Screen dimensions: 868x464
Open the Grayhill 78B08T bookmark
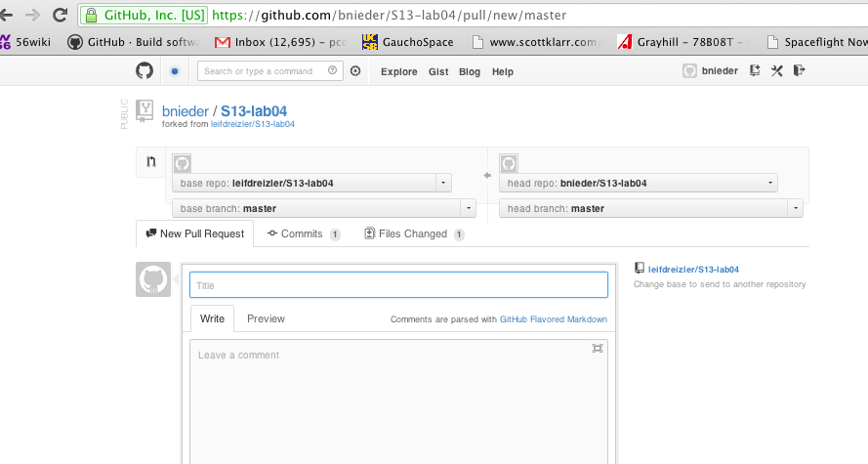(x=683, y=42)
